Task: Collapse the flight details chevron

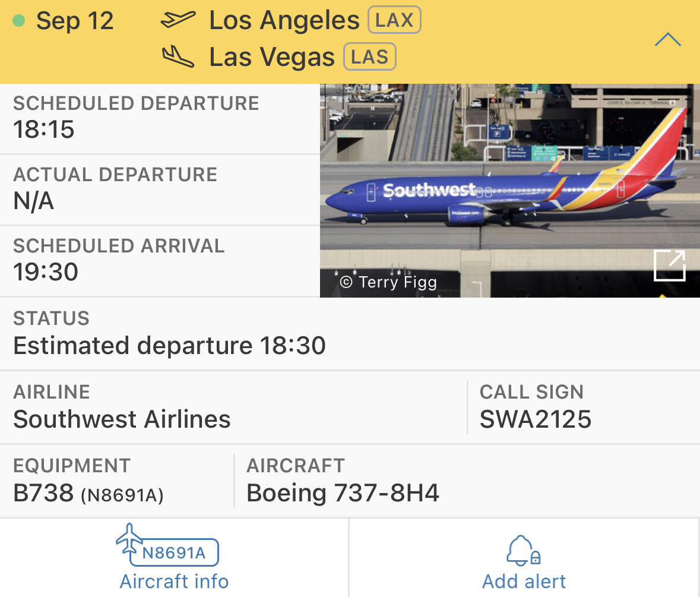Action: click(x=667, y=40)
